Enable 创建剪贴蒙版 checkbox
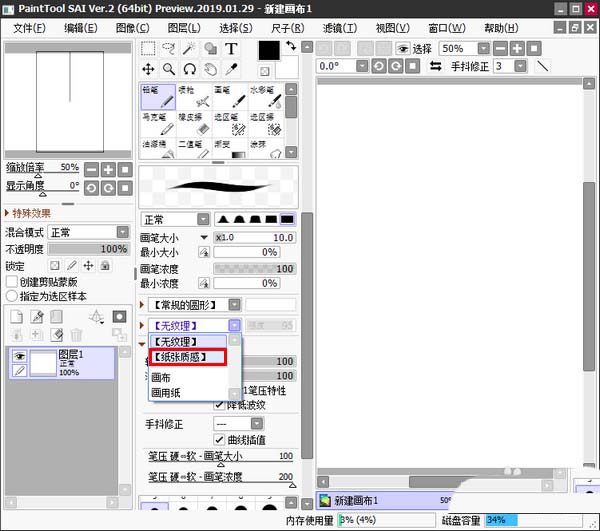This screenshot has height=531, width=600. (x=12, y=282)
